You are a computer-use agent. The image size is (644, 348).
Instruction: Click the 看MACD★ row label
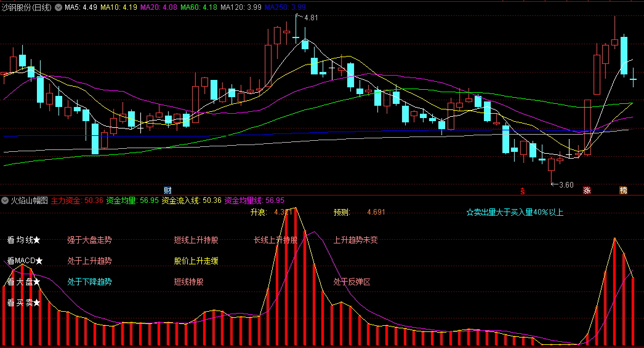click(25, 261)
